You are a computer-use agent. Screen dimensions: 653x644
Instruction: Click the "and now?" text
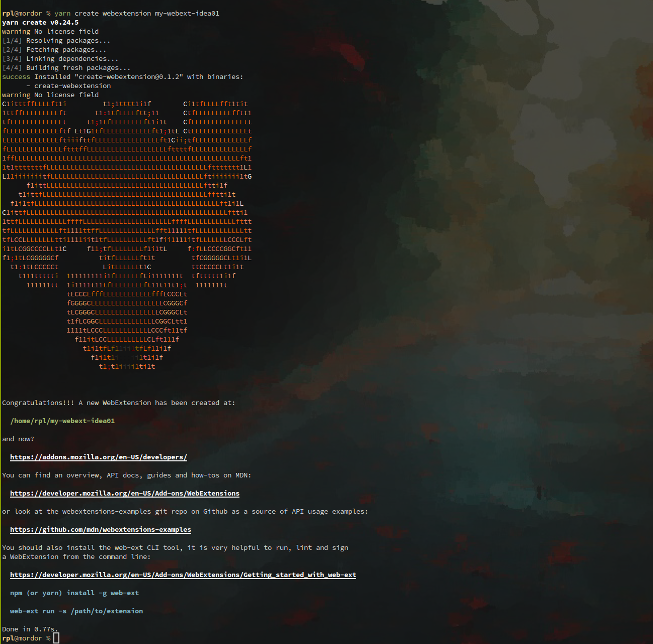click(18, 439)
